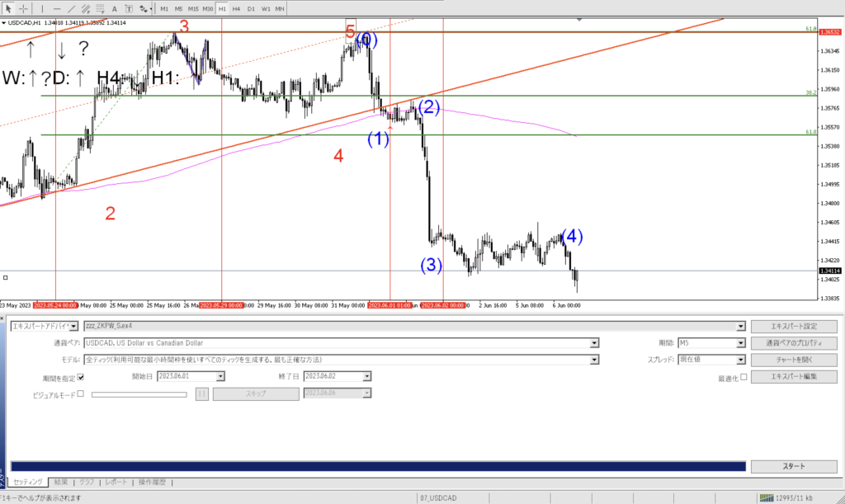The height and width of the screenshot is (504, 845).
Task: Click the visual mode speed slider
Action: 139,394
